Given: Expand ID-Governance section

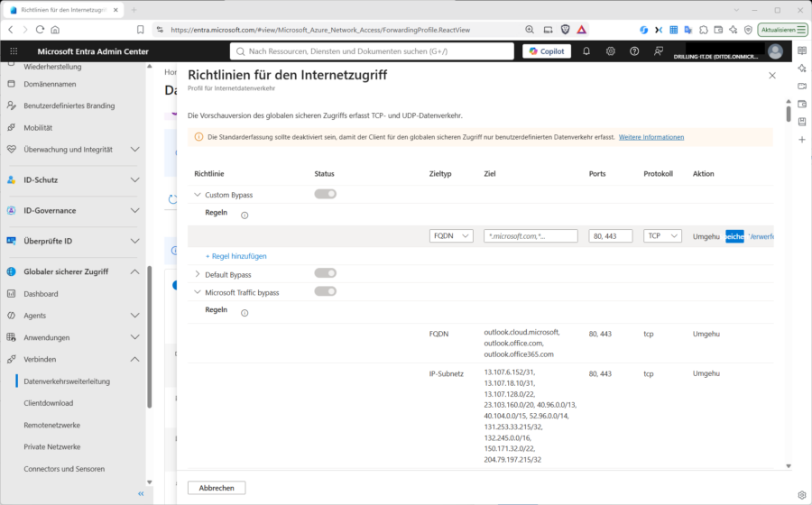Looking at the screenshot, I should (134, 210).
